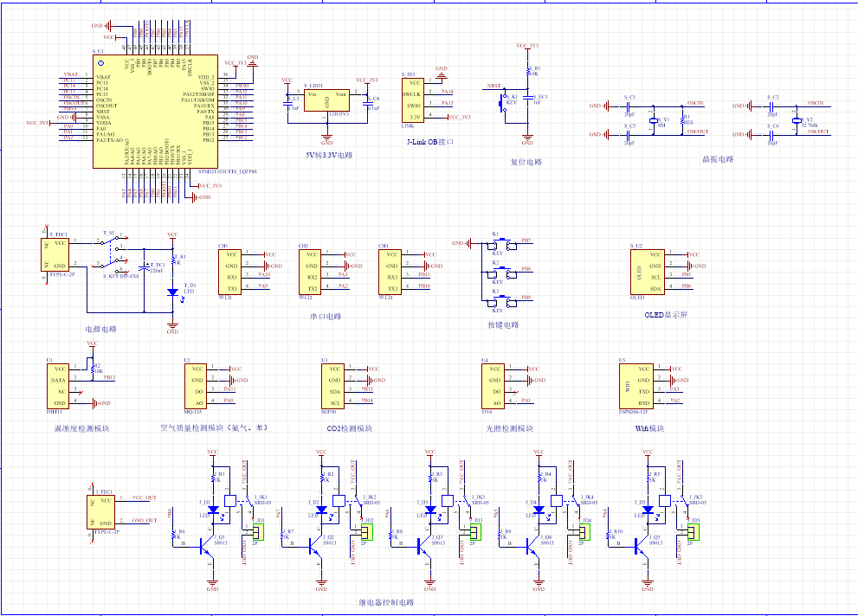Select the STM32F103C8T6 microcontroller chip

point(156,112)
